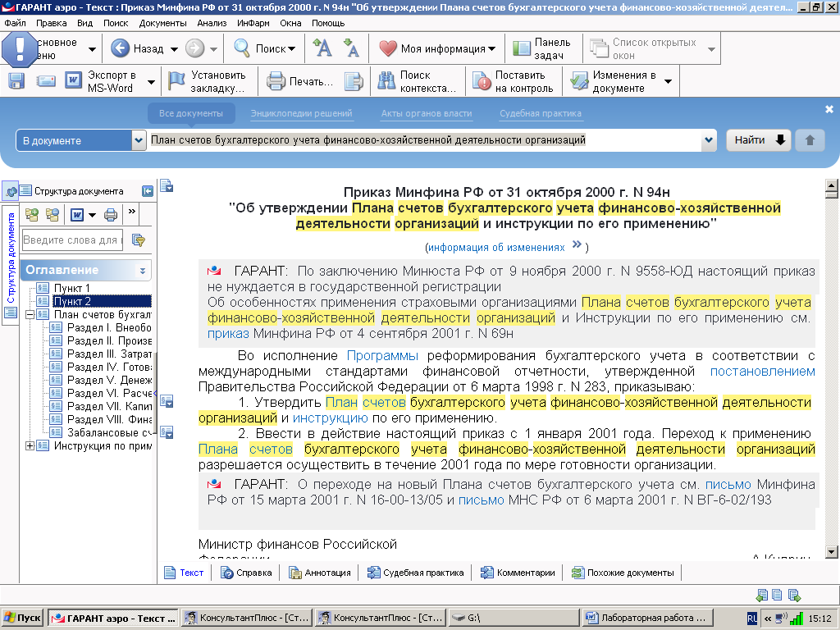Select Пункт 1 in contents tree
Screen dimensions: 840x630
[72, 288]
